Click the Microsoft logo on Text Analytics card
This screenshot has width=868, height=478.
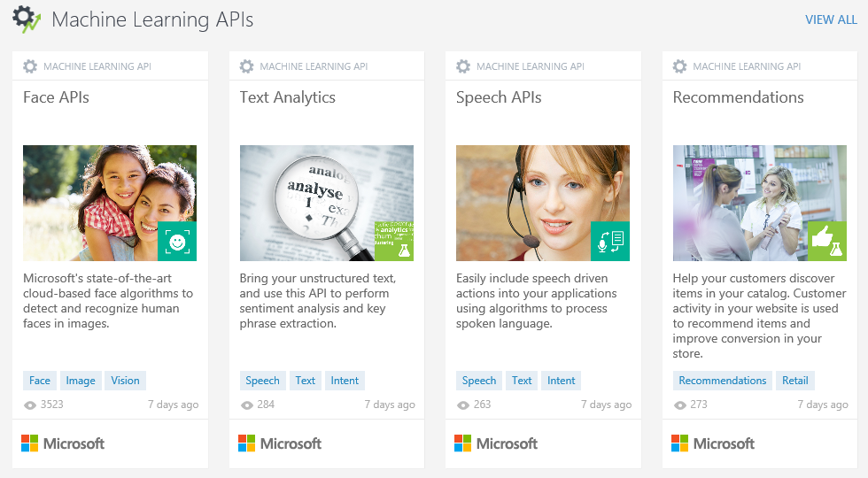click(x=280, y=443)
